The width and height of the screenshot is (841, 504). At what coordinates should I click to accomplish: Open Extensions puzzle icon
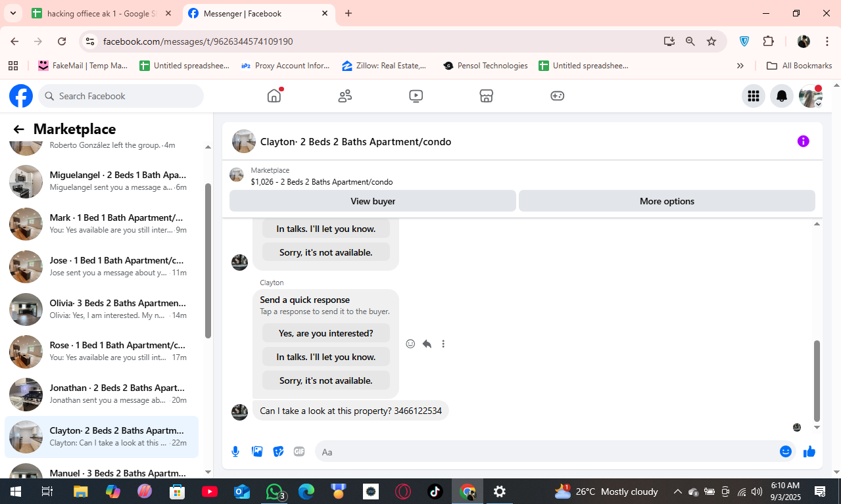[768, 41]
